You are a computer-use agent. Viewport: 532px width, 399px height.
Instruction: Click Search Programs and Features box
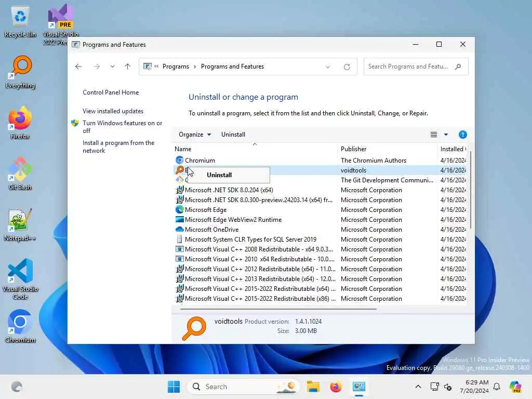(x=416, y=66)
